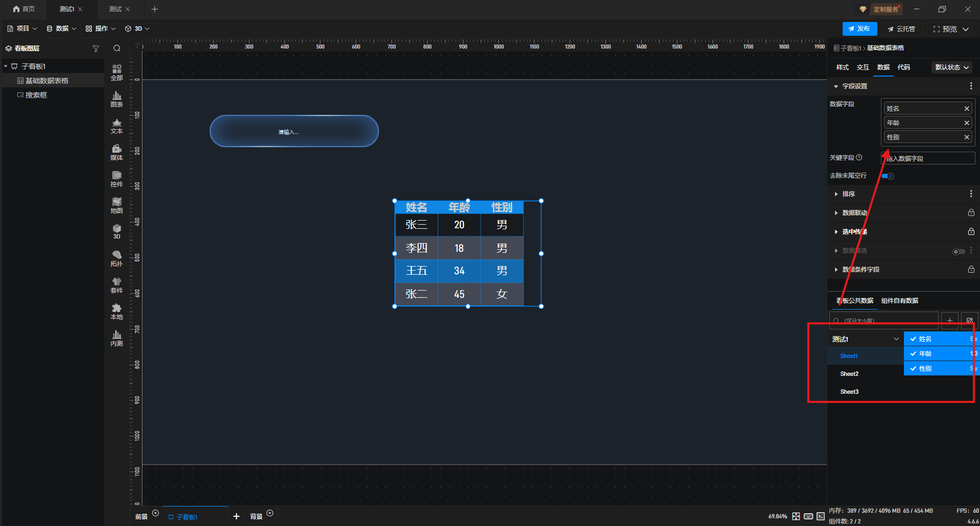Click the layer filter funnel icon
This screenshot has width=980, height=526.
(95, 49)
